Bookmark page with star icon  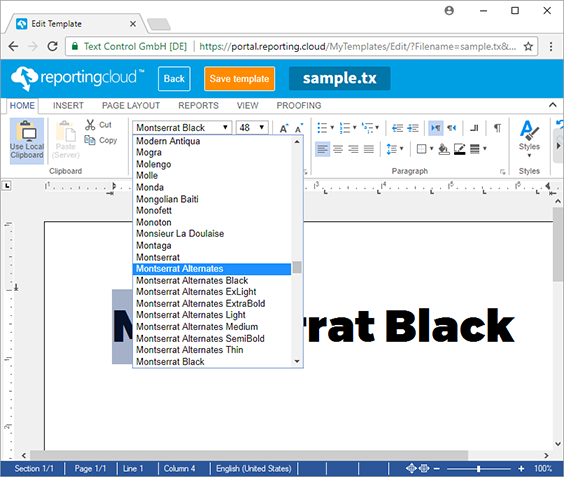point(528,46)
